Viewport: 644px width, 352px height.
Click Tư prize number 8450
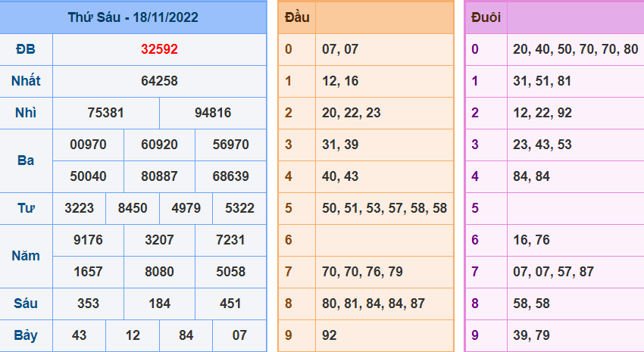coord(133,208)
